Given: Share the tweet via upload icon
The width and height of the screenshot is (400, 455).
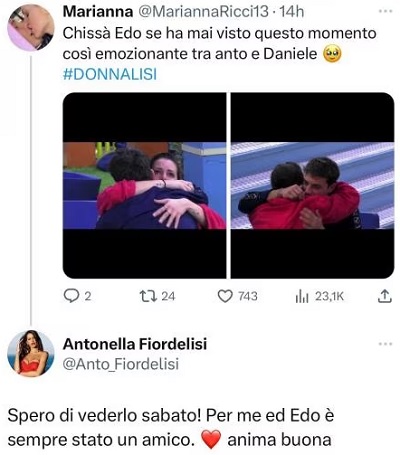Looking at the screenshot, I should [384, 296].
